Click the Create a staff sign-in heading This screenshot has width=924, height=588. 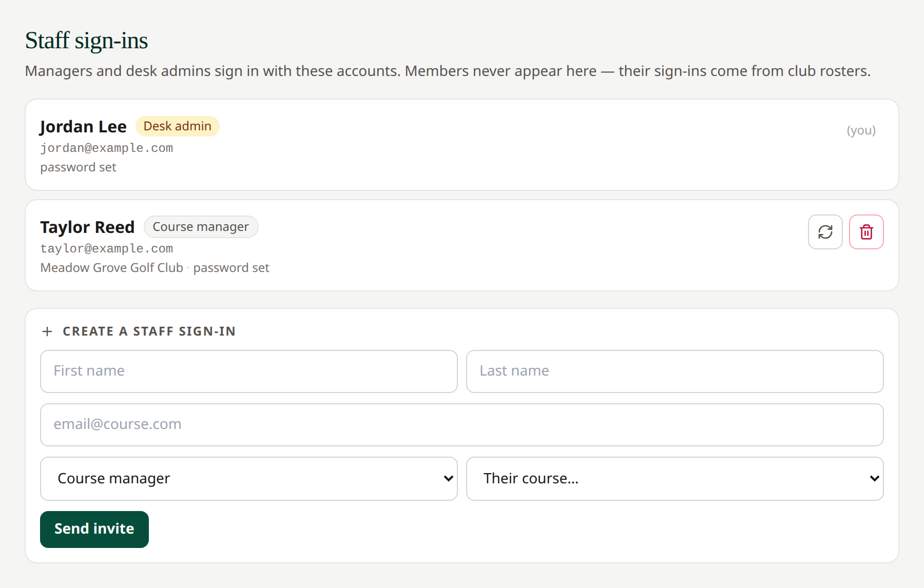(x=149, y=331)
